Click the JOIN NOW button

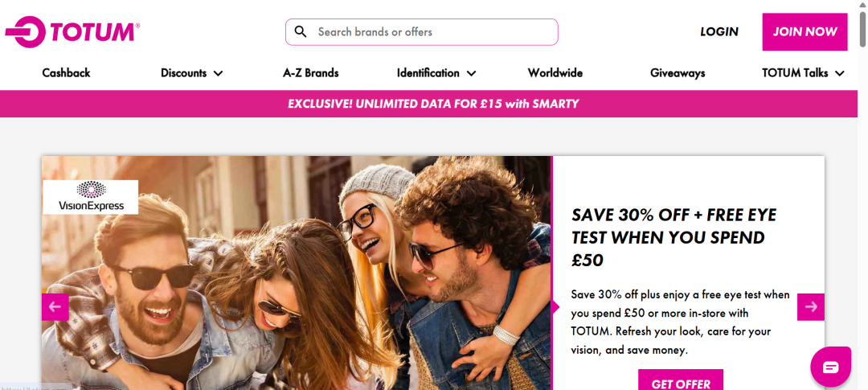(x=805, y=32)
